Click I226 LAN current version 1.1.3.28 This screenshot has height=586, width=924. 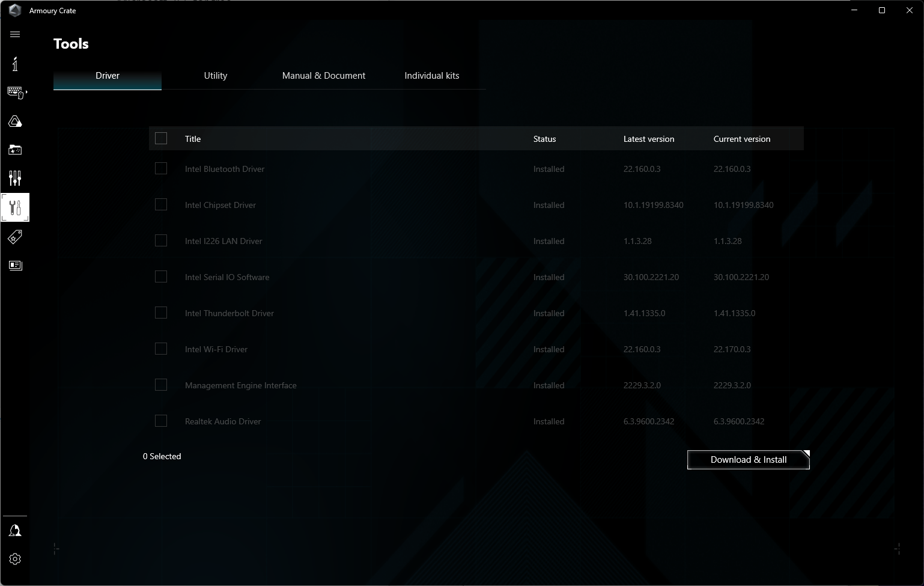pos(728,241)
